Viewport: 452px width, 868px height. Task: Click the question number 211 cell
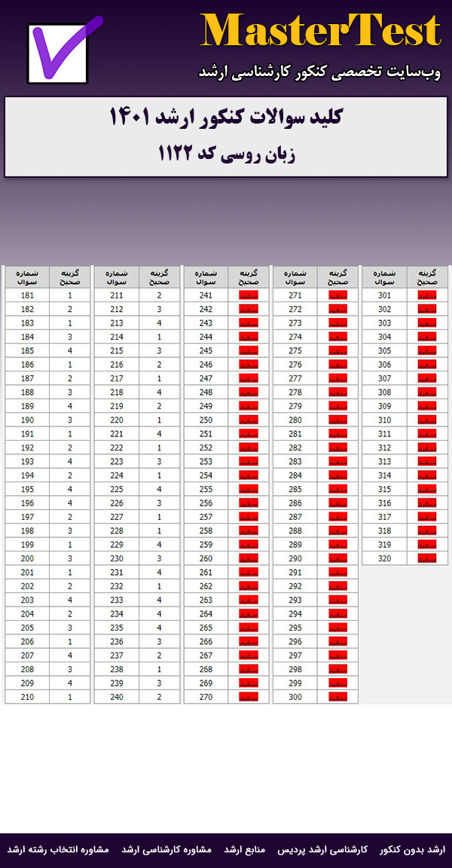coord(116,295)
